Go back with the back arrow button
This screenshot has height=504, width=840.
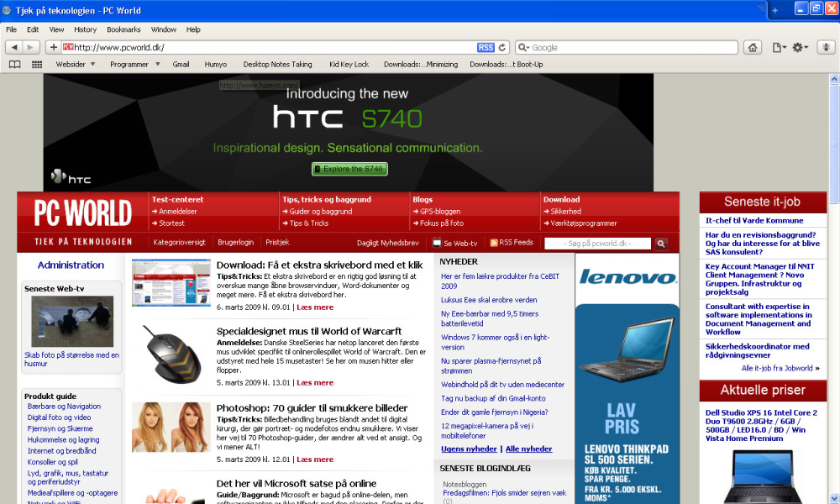pyautogui.click(x=14, y=47)
